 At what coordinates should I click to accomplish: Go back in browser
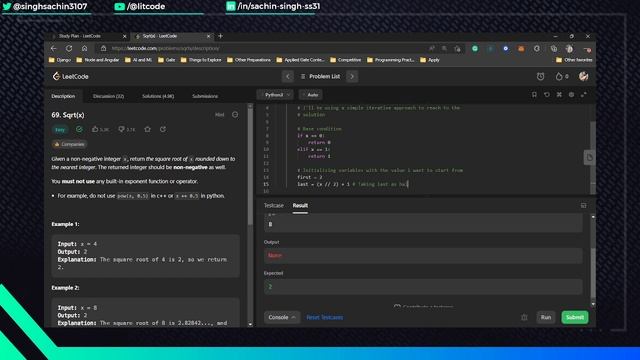pyautogui.click(x=53, y=48)
